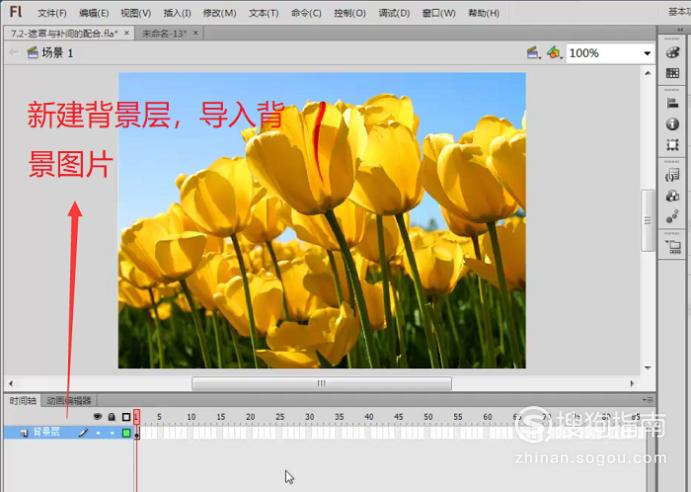Open the 控制(O) menu

click(x=350, y=13)
